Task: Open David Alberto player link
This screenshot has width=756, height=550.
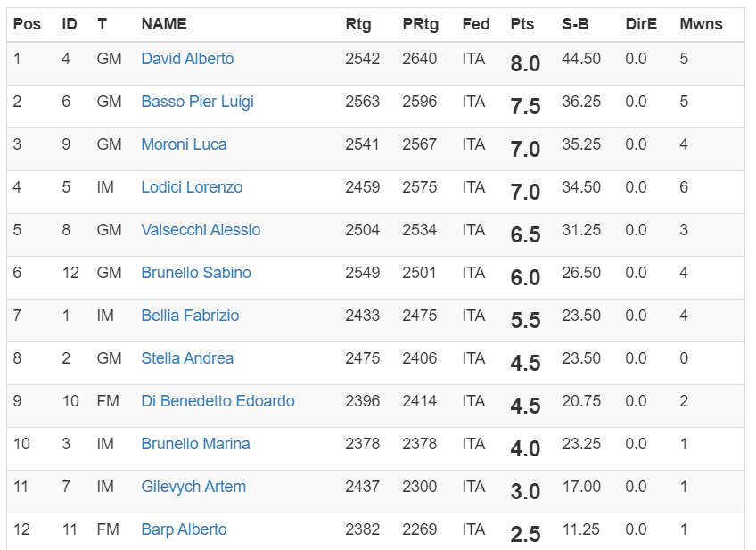Action: pos(187,59)
